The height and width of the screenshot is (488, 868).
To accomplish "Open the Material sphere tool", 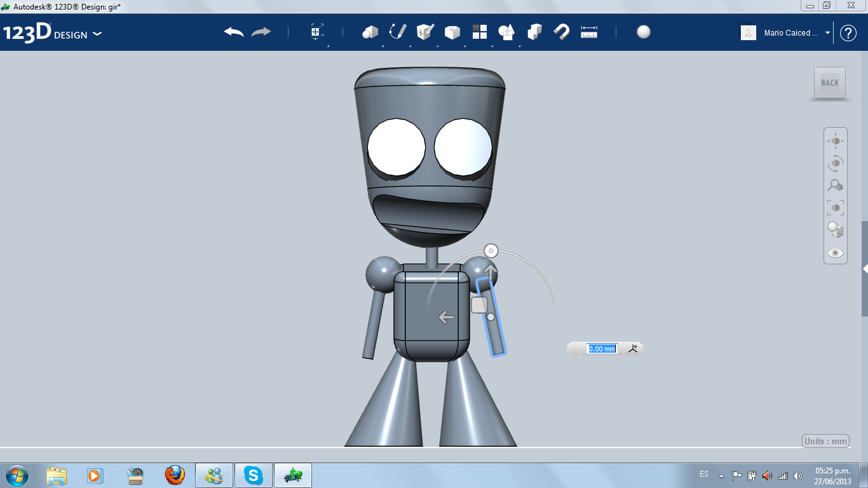I will pos(644,32).
